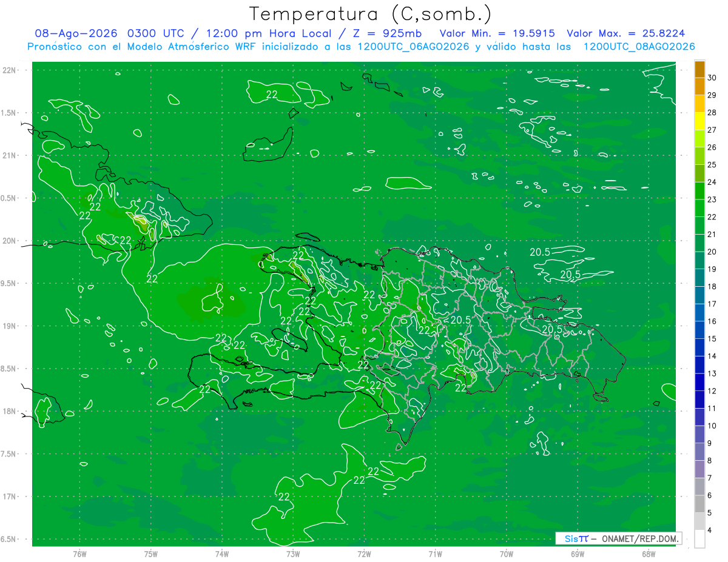Click the "71W" longitude axis label
Image resolution: width=728 pixels, height=562 pixels.
click(435, 554)
